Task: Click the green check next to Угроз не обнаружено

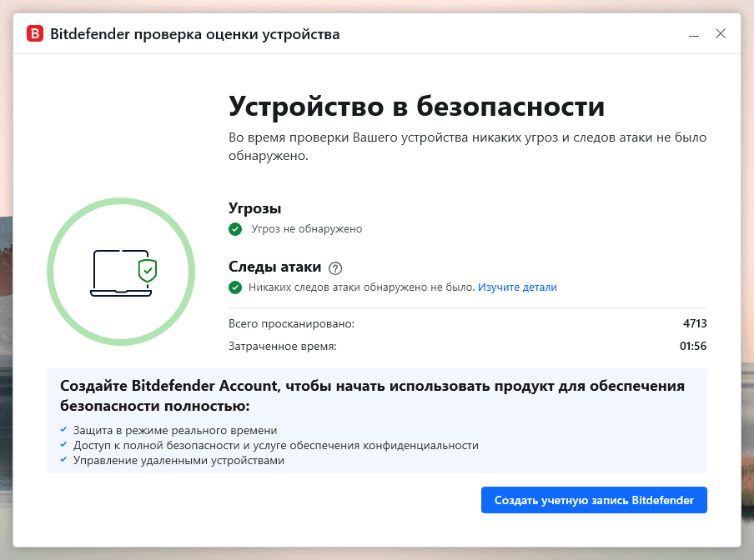Action: [x=234, y=228]
